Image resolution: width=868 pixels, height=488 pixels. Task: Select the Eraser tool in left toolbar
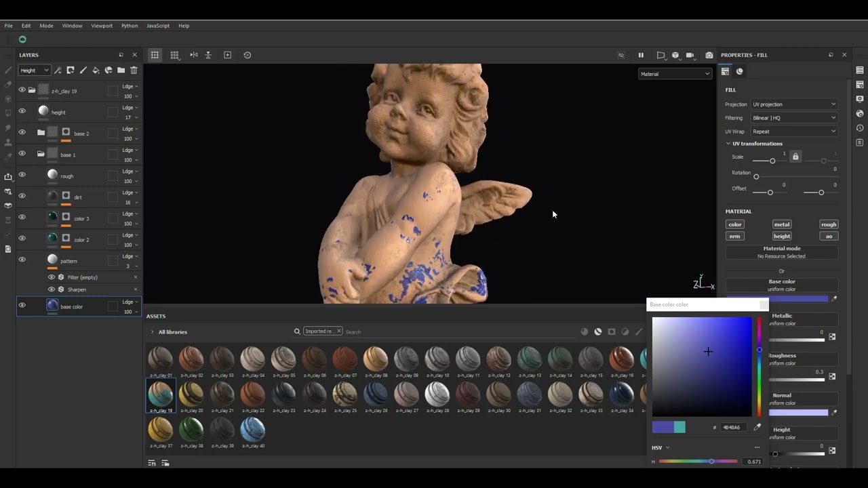pyautogui.click(x=8, y=85)
